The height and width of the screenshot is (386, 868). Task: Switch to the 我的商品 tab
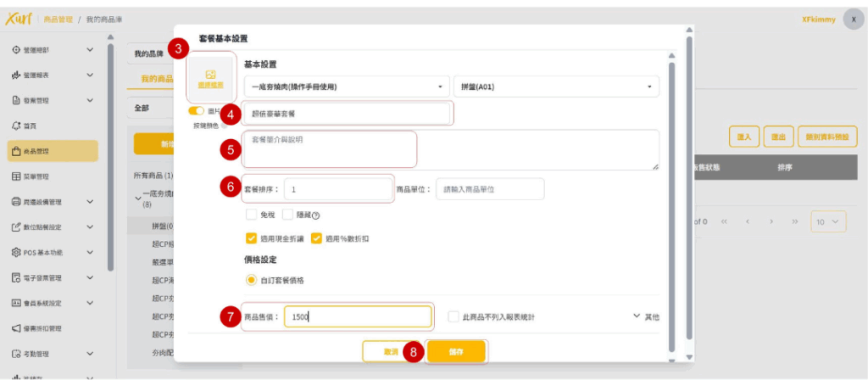[157, 79]
